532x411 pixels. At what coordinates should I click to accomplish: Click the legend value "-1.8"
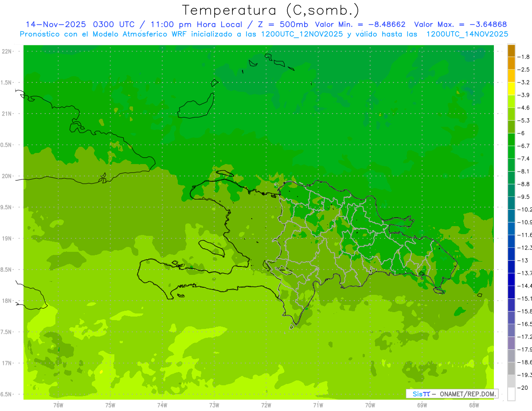pyautogui.click(x=524, y=57)
